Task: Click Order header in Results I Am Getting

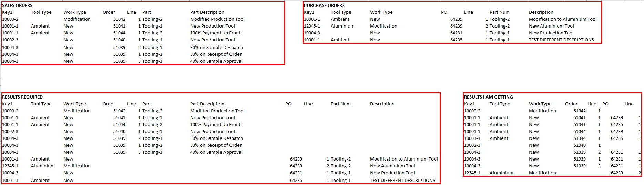Action: click(571, 104)
